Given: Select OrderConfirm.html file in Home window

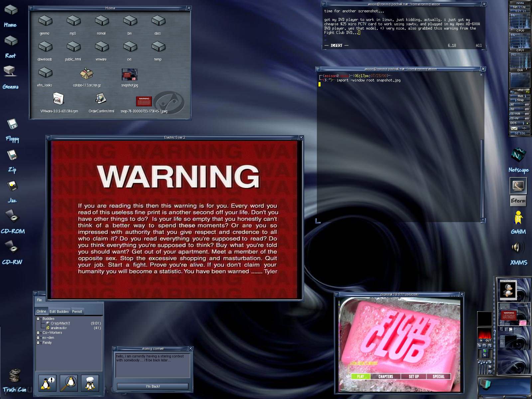Looking at the screenshot, I should (101, 99).
